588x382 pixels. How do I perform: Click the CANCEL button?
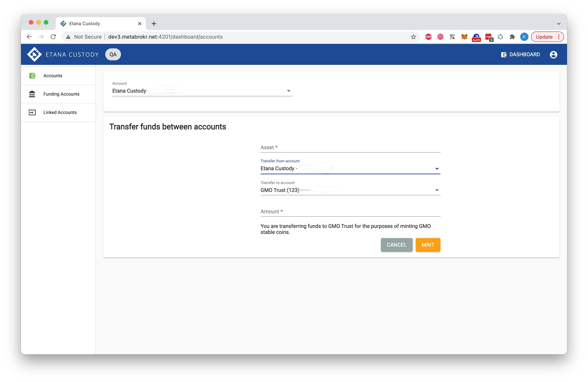pyautogui.click(x=396, y=245)
